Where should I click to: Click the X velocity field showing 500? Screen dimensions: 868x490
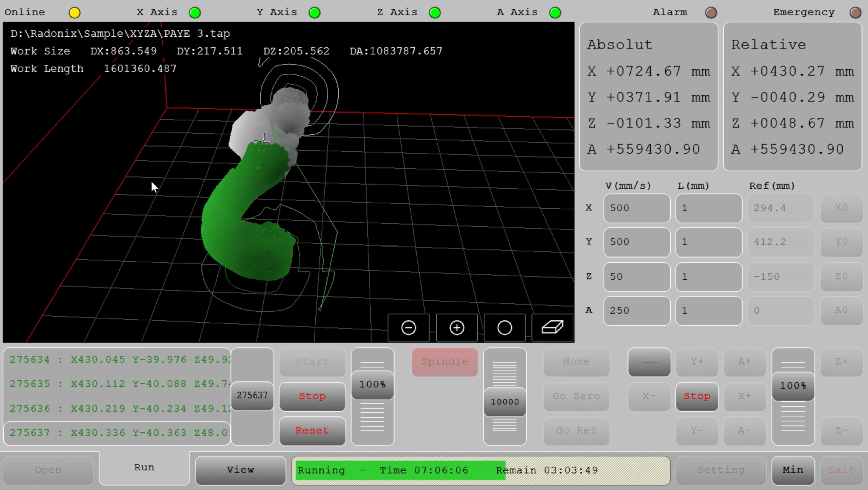pos(637,208)
